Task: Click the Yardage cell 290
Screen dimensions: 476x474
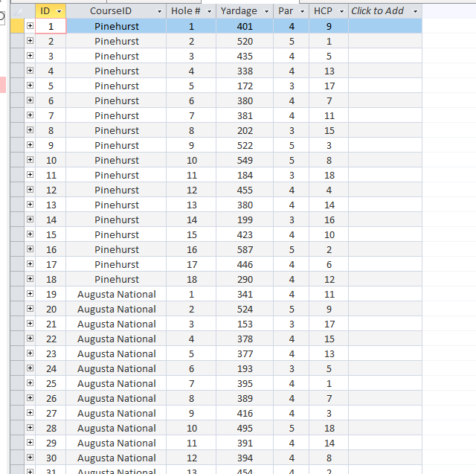Action: [245, 279]
